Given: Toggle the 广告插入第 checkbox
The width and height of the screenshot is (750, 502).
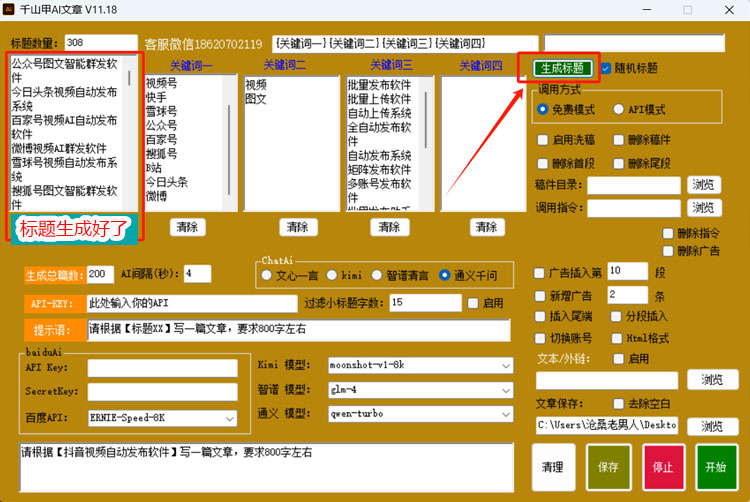Looking at the screenshot, I should coord(540,273).
